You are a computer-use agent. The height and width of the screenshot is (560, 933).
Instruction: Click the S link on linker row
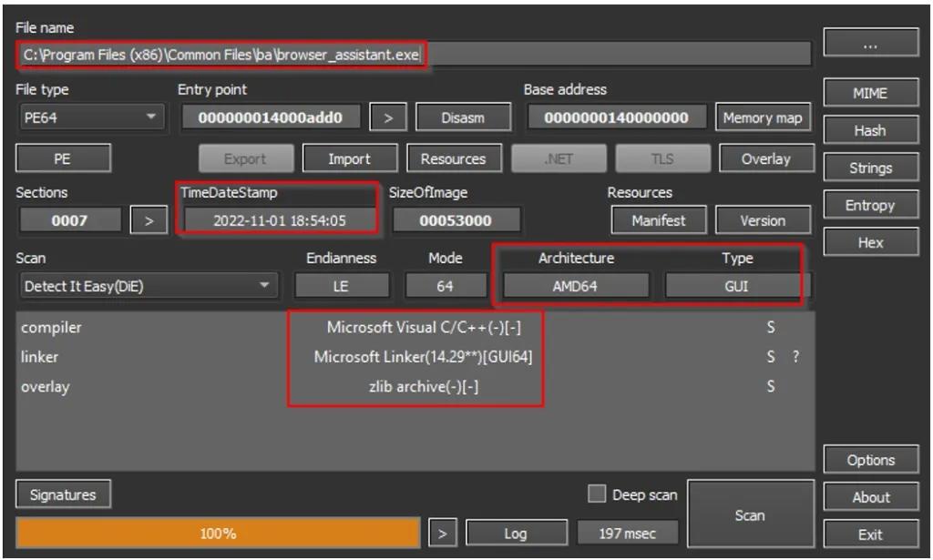[x=771, y=357]
